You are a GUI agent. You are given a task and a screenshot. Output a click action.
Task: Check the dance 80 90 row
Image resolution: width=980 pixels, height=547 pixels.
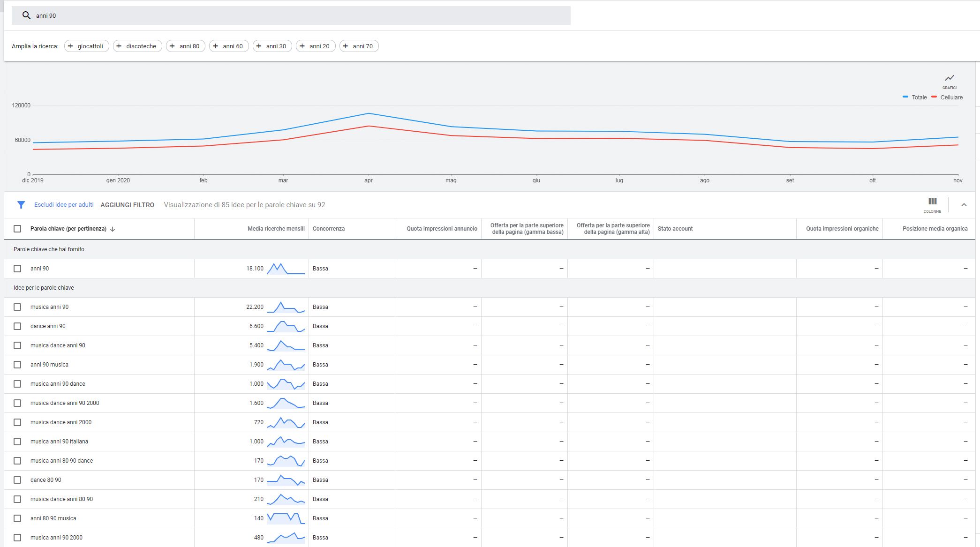pyautogui.click(x=17, y=480)
